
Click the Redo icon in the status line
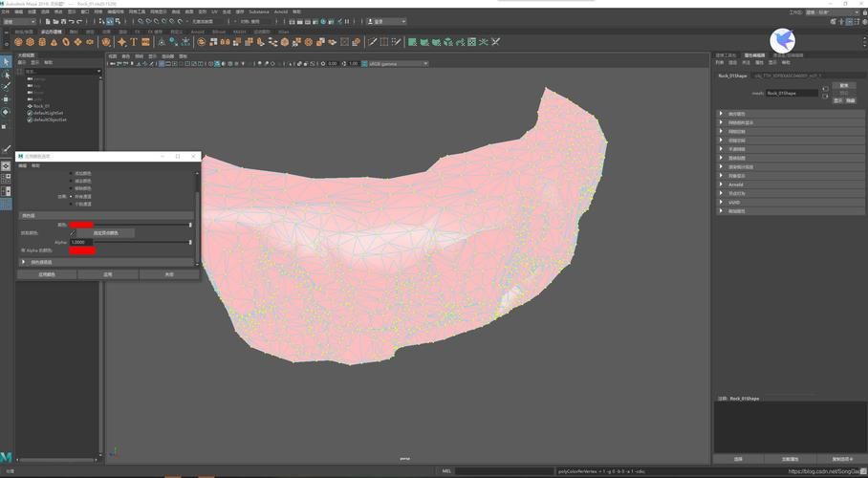79,22
